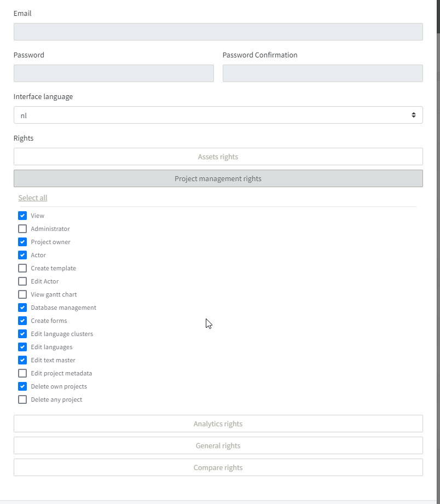Disable the Create forms right
This screenshot has height=504, width=440.
coord(22,321)
